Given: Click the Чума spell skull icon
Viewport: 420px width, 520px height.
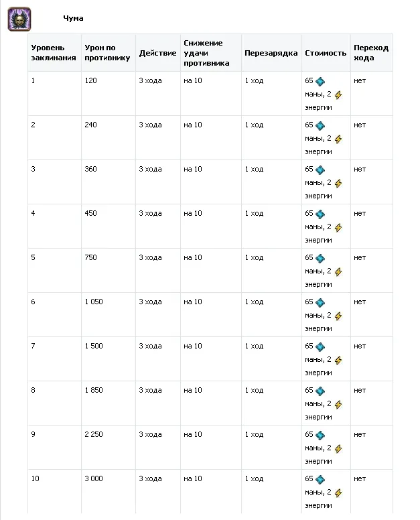Looking at the screenshot, I should click(x=19, y=19).
